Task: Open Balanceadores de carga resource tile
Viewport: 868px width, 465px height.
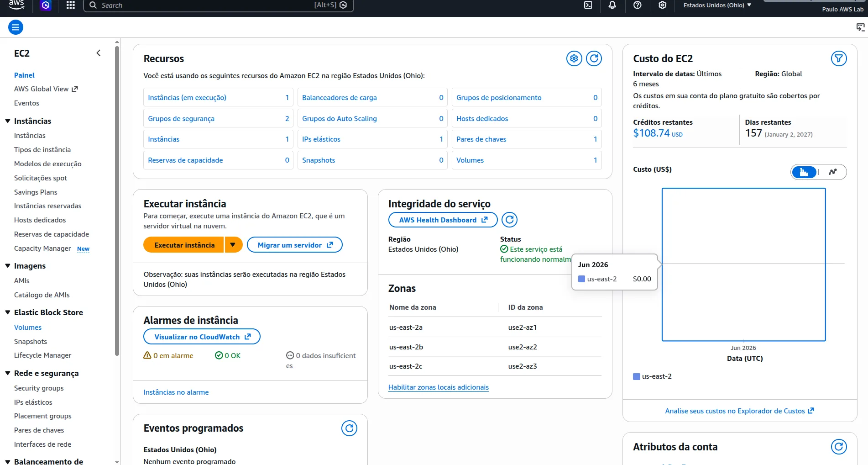Action: tap(372, 97)
